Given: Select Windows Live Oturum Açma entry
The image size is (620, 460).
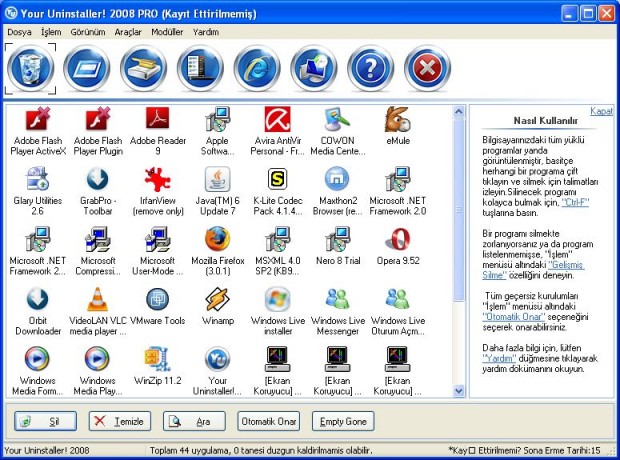Looking at the screenshot, I should pos(398,311).
